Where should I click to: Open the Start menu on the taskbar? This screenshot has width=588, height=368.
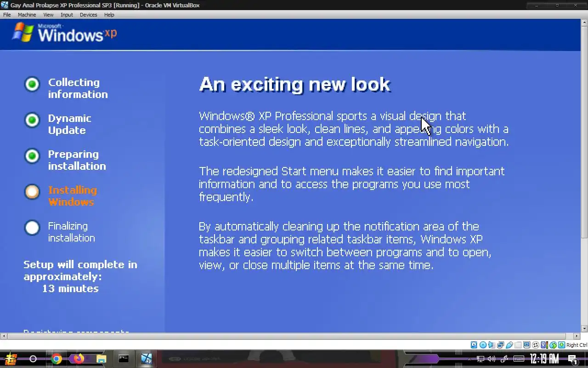coord(11,359)
